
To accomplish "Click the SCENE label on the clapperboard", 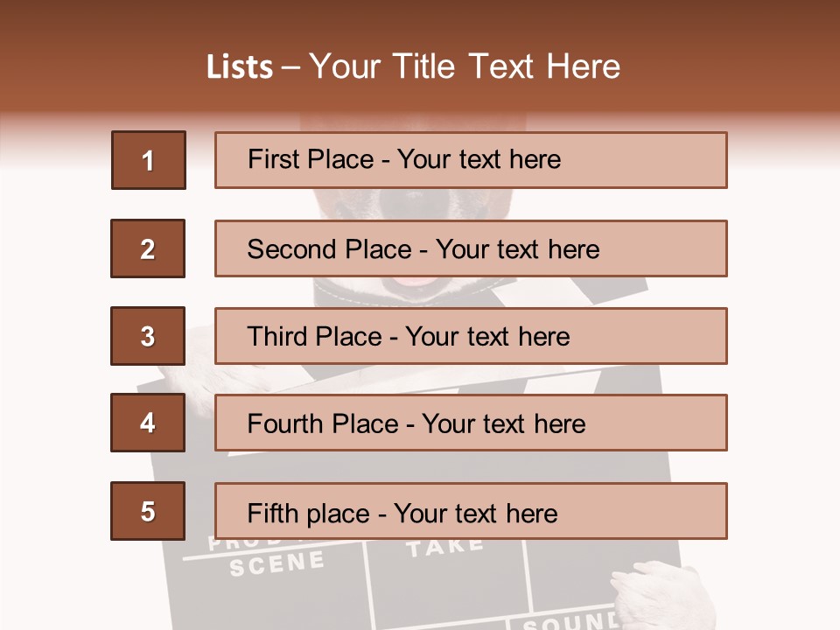I will point(276,563).
